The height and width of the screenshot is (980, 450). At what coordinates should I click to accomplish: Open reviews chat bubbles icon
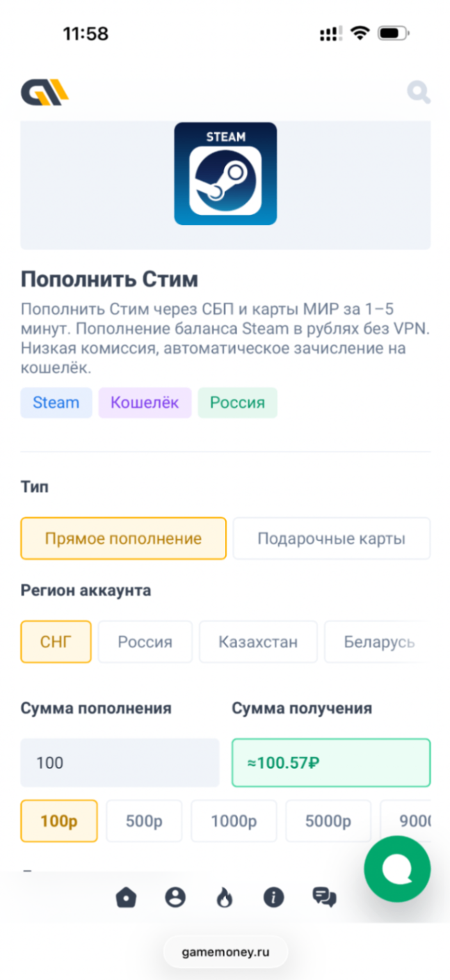(324, 898)
